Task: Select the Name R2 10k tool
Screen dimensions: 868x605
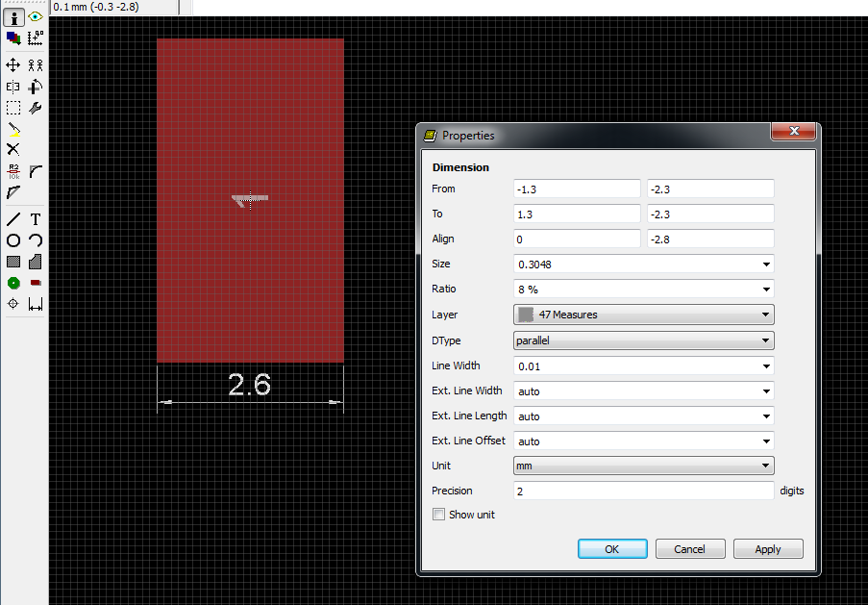Action: point(13,172)
